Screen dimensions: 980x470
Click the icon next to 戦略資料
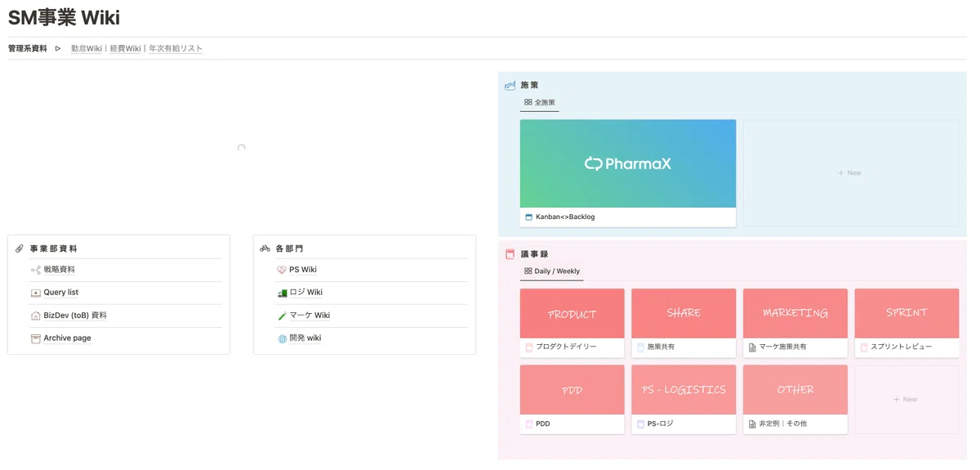point(36,270)
